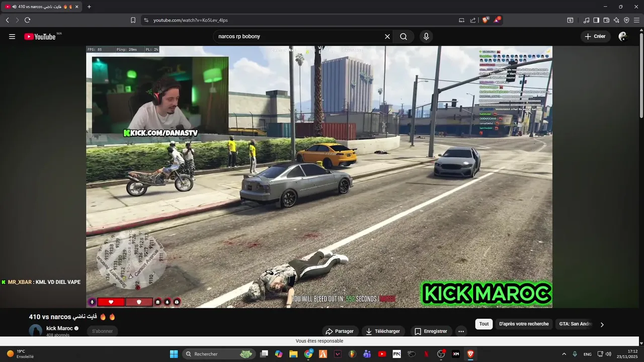Viewport: 644px width, 362px height.
Task: Open Google Chrome from the taskbar
Action: point(308,354)
